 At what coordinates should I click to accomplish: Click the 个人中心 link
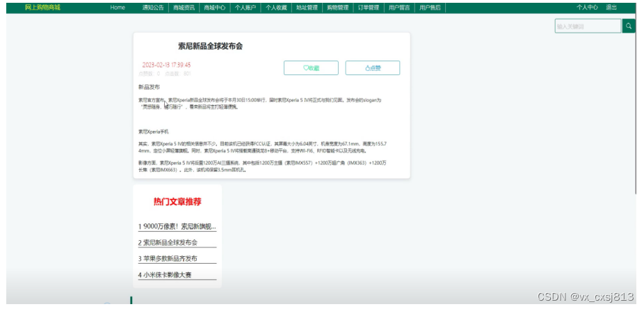pyautogui.click(x=587, y=8)
